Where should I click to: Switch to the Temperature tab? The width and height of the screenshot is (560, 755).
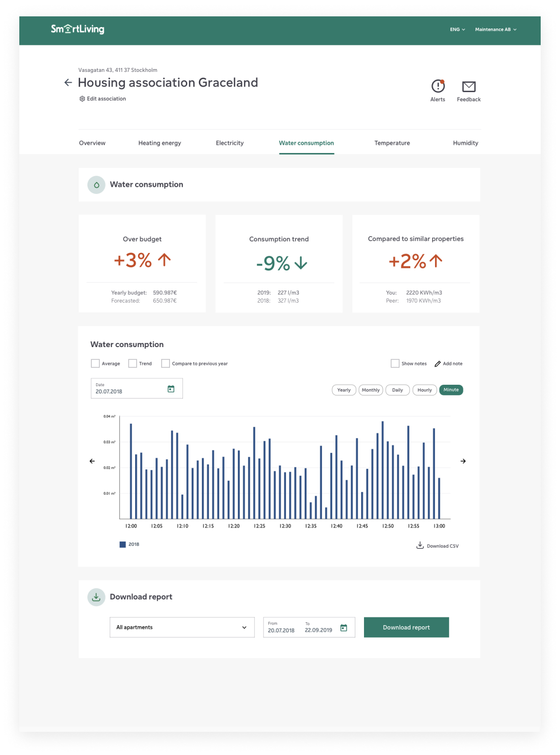[x=392, y=143]
